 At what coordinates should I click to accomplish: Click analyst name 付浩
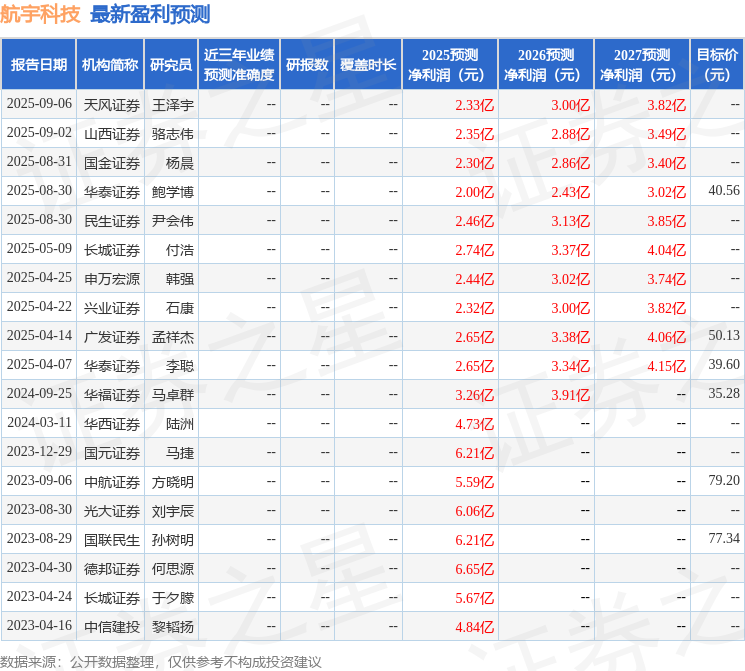[x=180, y=250]
